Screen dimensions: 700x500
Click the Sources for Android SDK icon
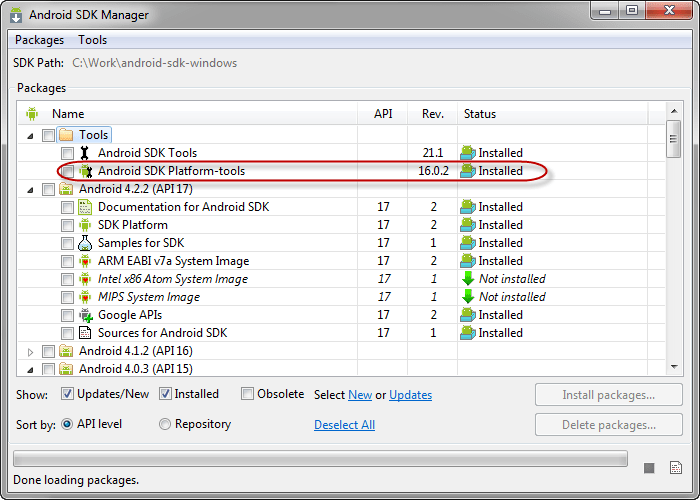point(85,333)
